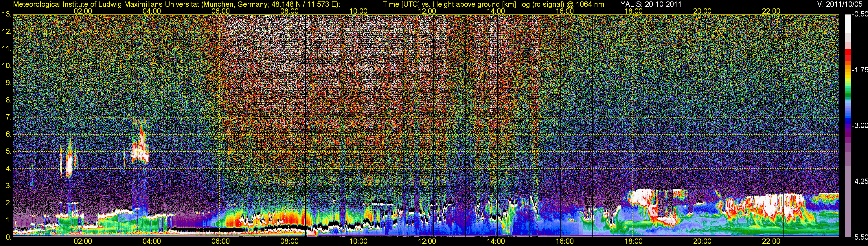Screen dimensions: 868x246
Task: Click the 08:00 label on the top time axis
Action: [289, 11]
